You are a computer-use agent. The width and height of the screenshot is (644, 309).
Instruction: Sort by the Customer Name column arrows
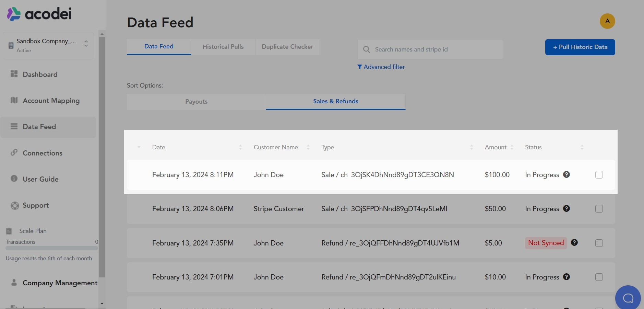[308, 147]
